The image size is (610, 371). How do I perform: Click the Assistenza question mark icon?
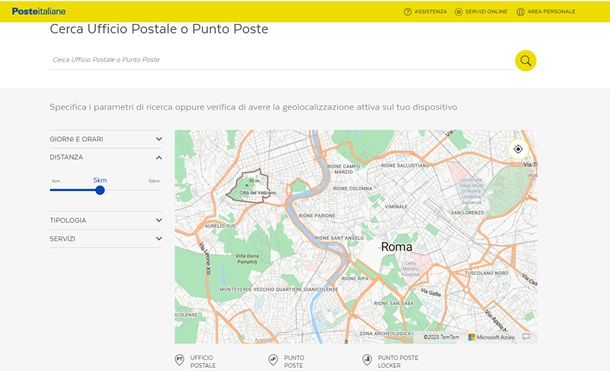pos(407,12)
